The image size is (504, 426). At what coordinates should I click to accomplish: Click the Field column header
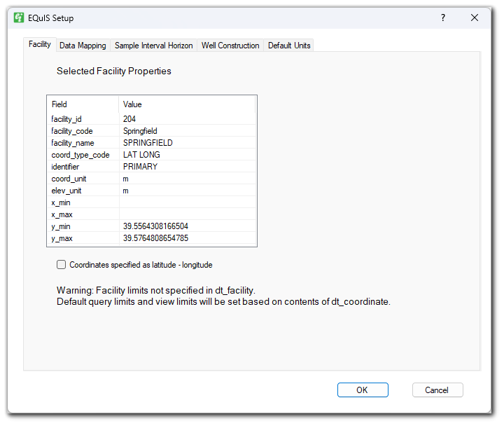coord(83,104)
